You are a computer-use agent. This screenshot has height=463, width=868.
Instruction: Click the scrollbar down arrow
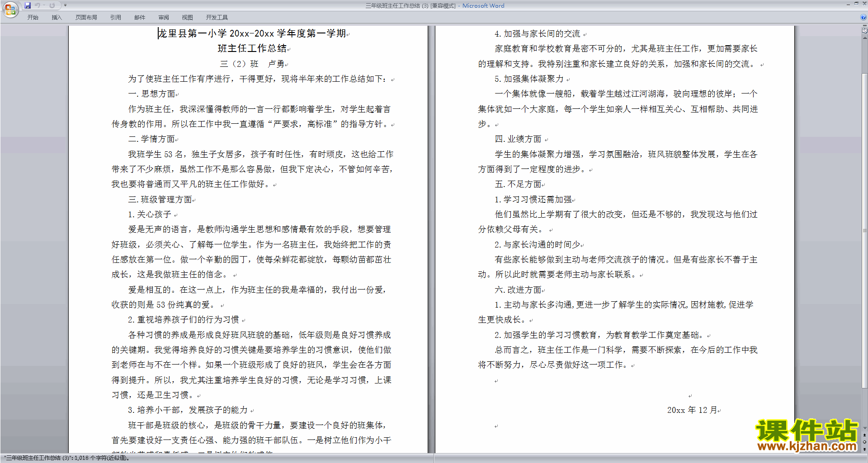pyautogui.click(x=864, y=428)
